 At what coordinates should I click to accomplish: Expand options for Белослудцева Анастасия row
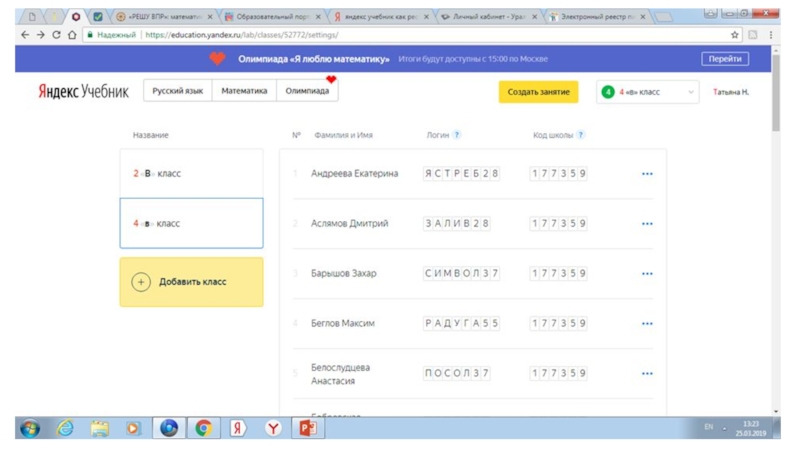[x=647, y=374]
